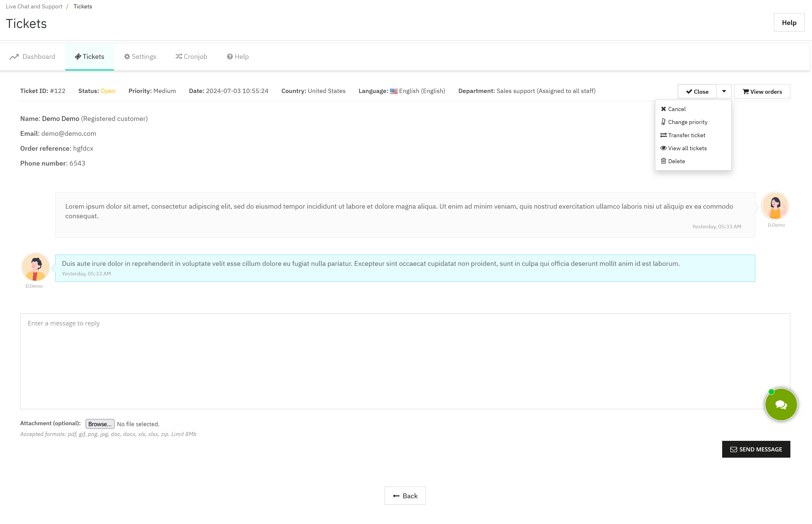812x524 pixels.
Task: Click the Tickets breadcrumb item
Action: pos(83,6)
